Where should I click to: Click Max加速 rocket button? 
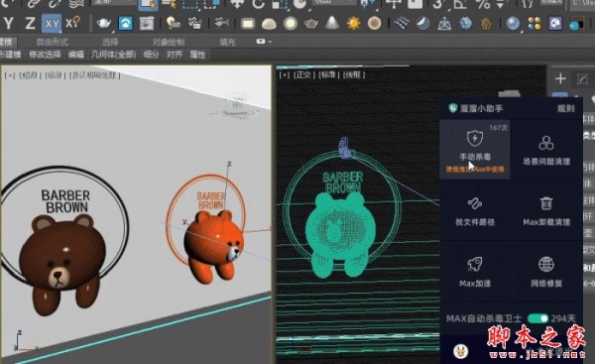(475, 272)
